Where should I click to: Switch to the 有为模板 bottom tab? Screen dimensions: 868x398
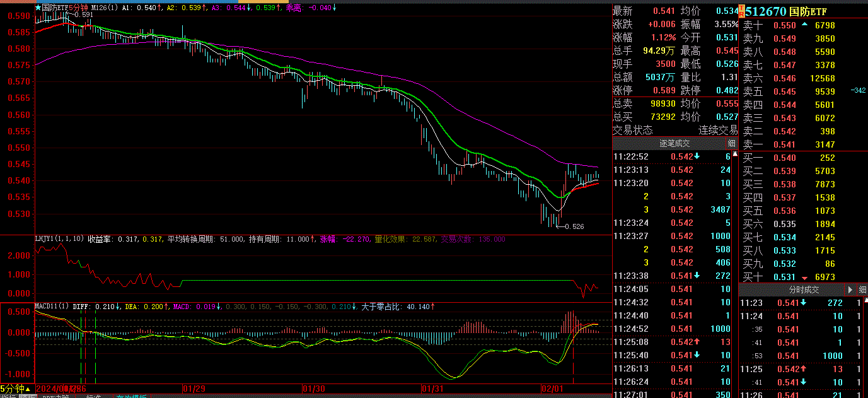click(131, 397)
